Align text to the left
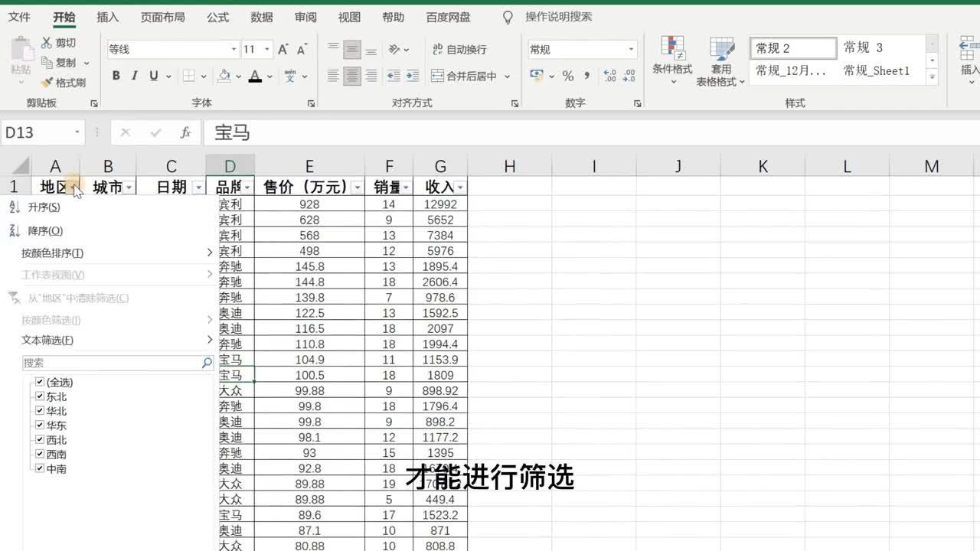The width and height of the screenshot is (980, 551). point(333,76)
